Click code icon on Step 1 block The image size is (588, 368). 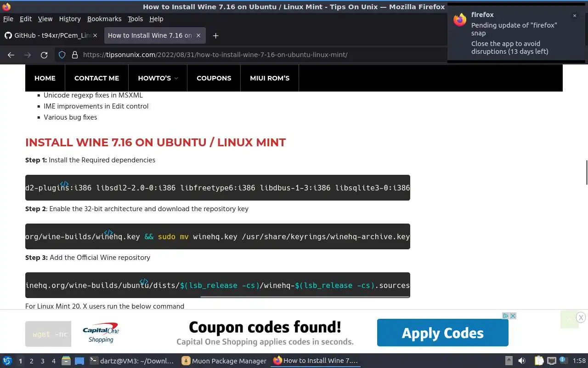point(64,184)
